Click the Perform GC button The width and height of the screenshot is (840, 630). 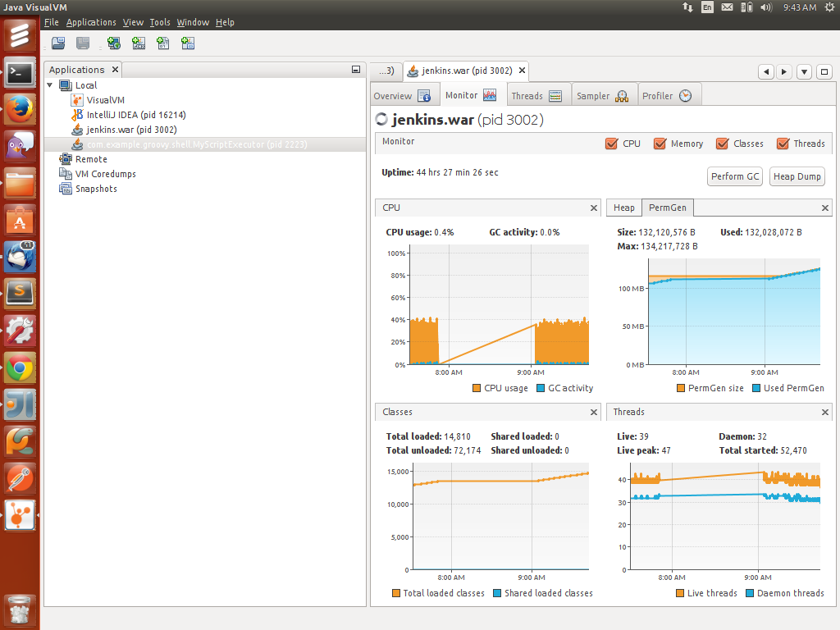coord(735,176)
